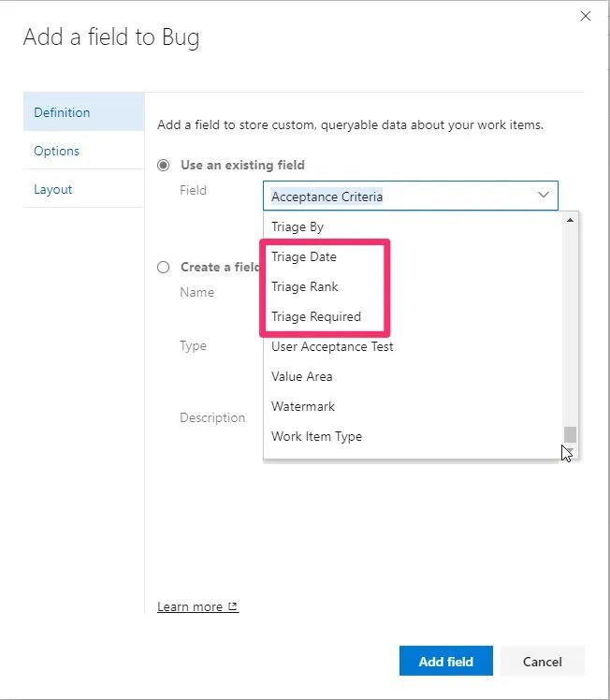Switch to the Layout tab

52,189
